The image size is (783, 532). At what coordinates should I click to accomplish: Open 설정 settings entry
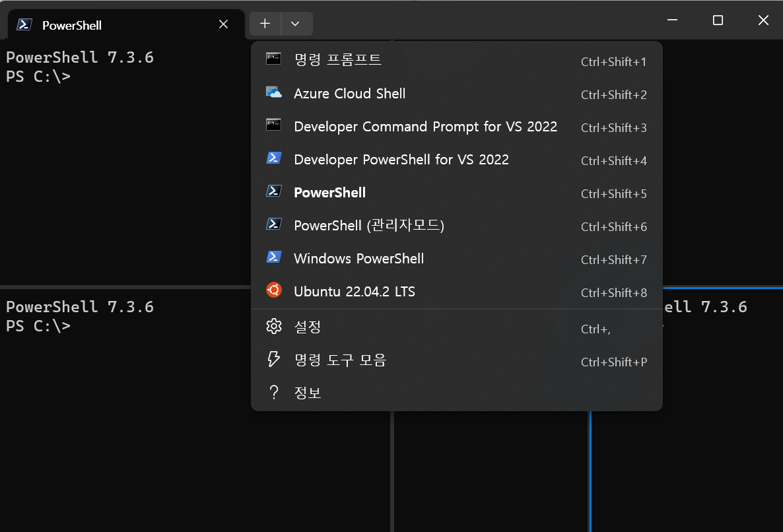(456, 327)
